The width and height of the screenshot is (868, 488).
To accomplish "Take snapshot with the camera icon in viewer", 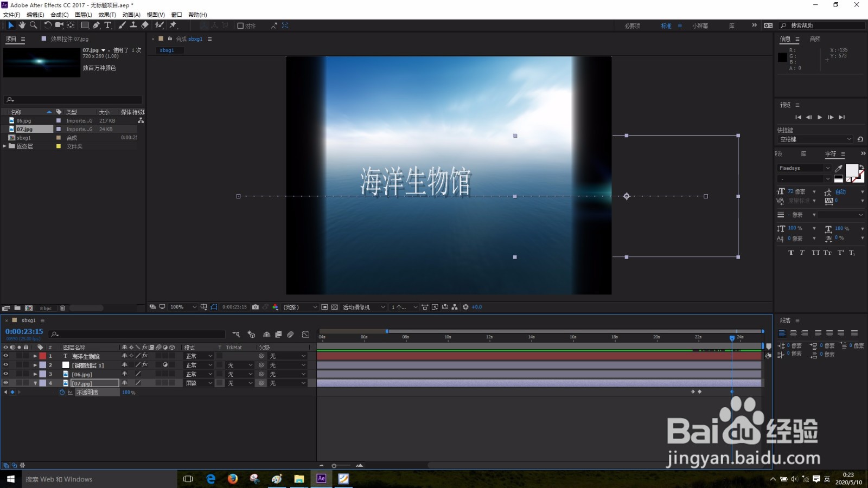I will (x=256, y=307).
